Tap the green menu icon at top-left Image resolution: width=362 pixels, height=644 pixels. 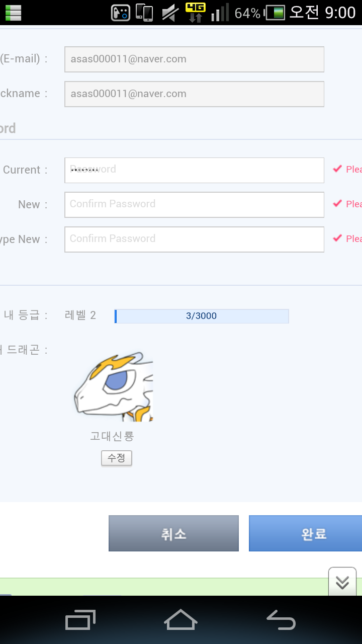pos(13,13)
